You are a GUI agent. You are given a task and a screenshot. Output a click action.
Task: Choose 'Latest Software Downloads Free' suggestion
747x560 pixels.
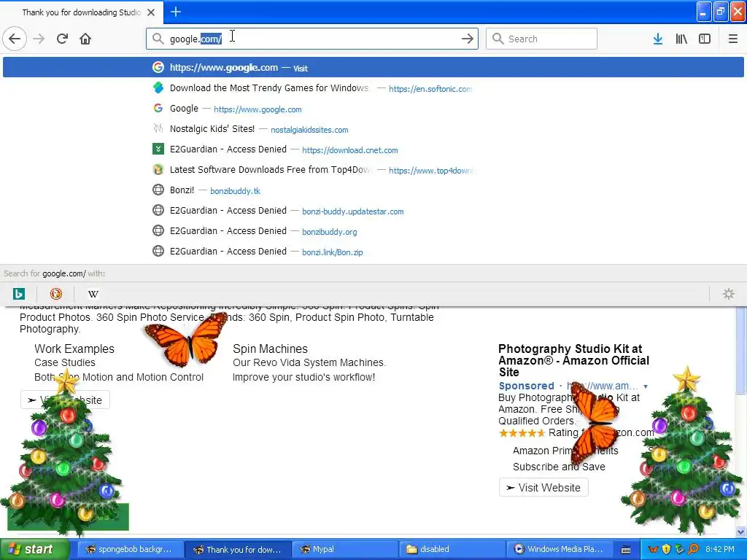(x=373, y=170)
